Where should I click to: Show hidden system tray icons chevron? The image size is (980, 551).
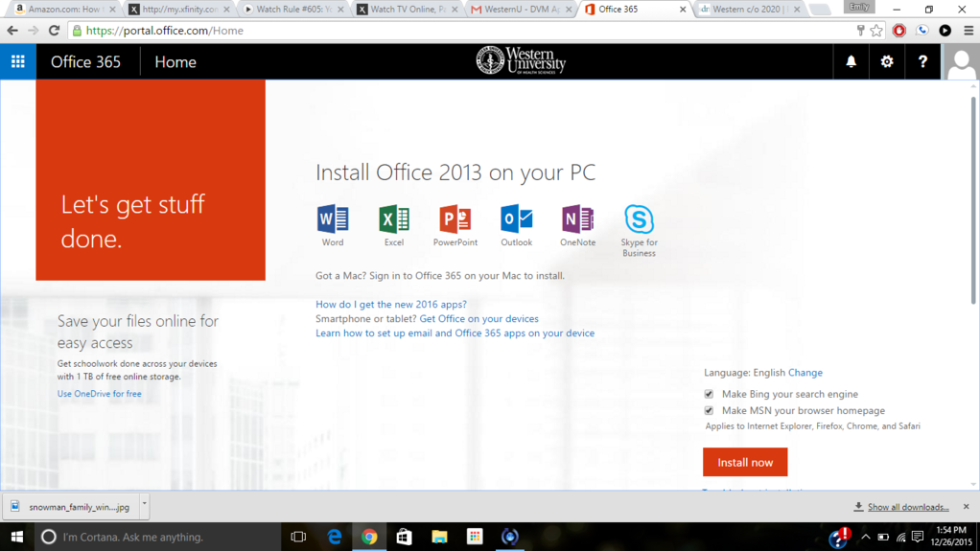coord(865,537)
